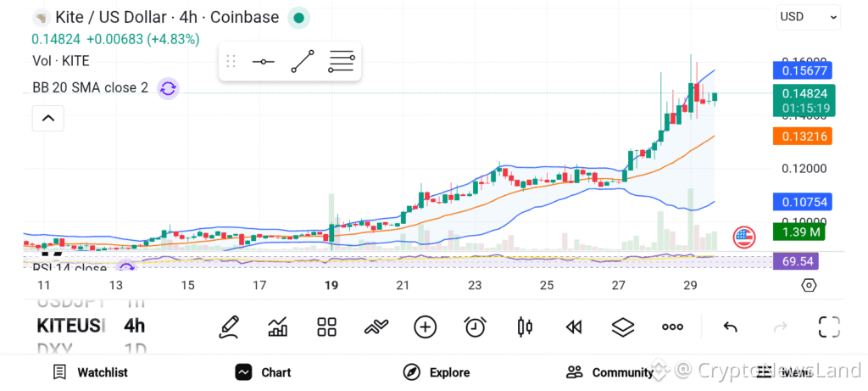The height and width of the screenshot is (391, 868).
Task: Open the object tree layers icon
Action: tap(623, 327)
